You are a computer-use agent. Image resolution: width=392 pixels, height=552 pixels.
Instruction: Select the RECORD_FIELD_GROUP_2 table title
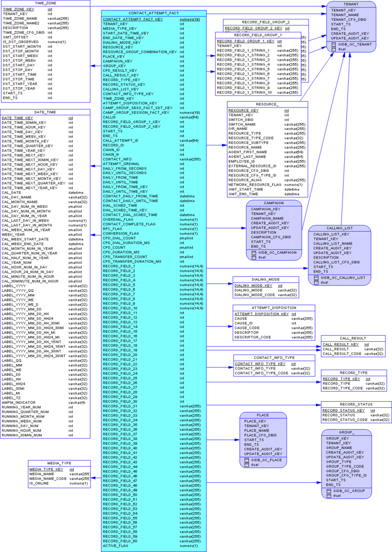(266, 22)
